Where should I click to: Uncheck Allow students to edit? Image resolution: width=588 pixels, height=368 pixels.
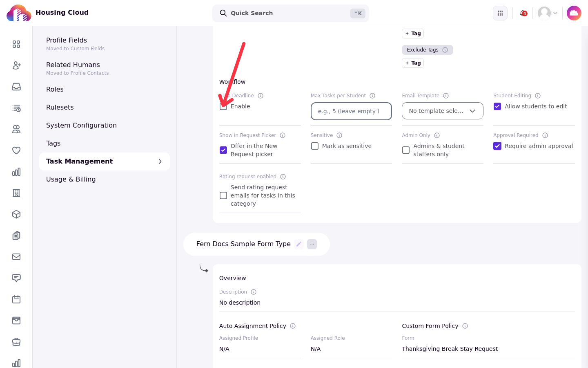497,106
